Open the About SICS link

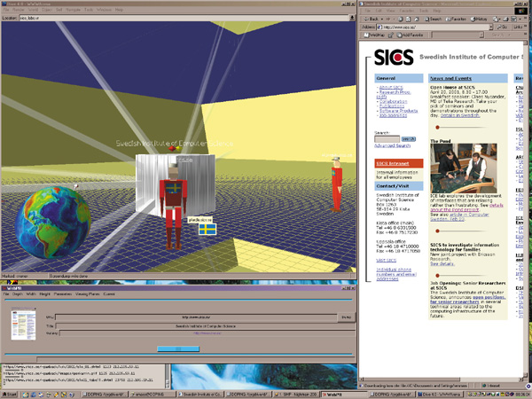point(391,87)
